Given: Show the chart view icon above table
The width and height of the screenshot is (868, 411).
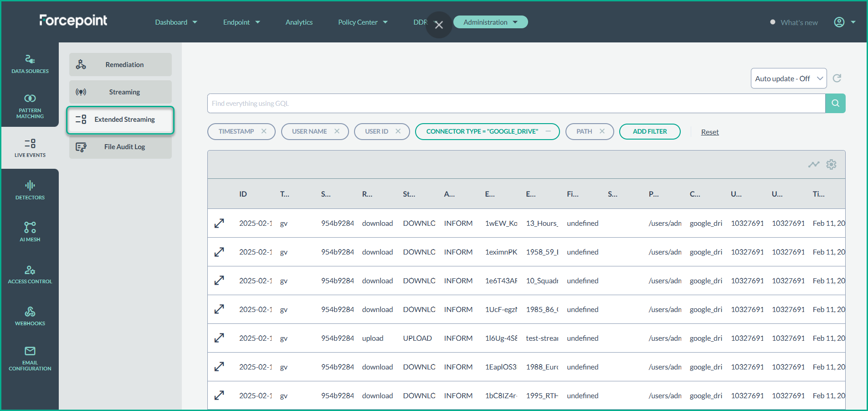Looking at the screenshot, I should coord(814,165).
